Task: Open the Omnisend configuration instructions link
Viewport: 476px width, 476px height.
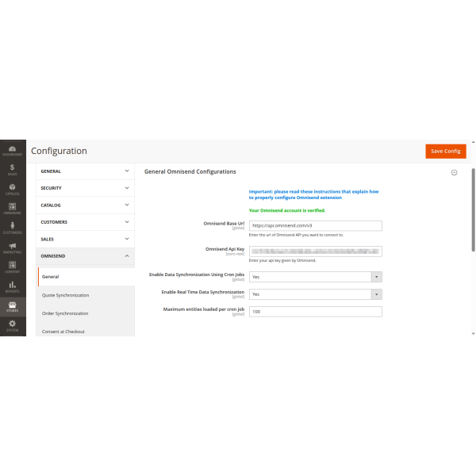Action: tap(313, 195)
